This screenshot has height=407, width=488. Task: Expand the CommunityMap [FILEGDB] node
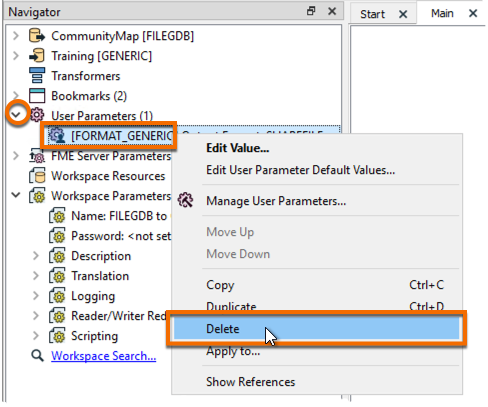click(x=16, y=36)
